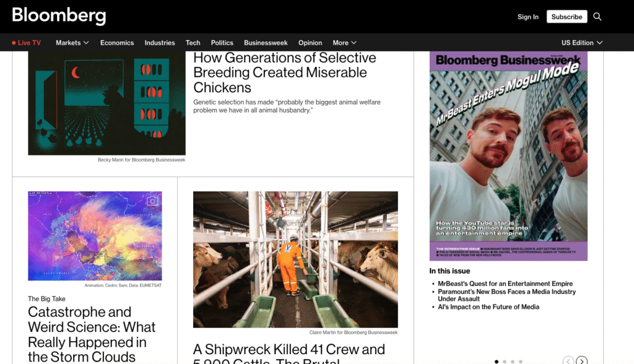Click the Bloomberg logo
This screenshot has height=364, width=634.
[59, 16]
